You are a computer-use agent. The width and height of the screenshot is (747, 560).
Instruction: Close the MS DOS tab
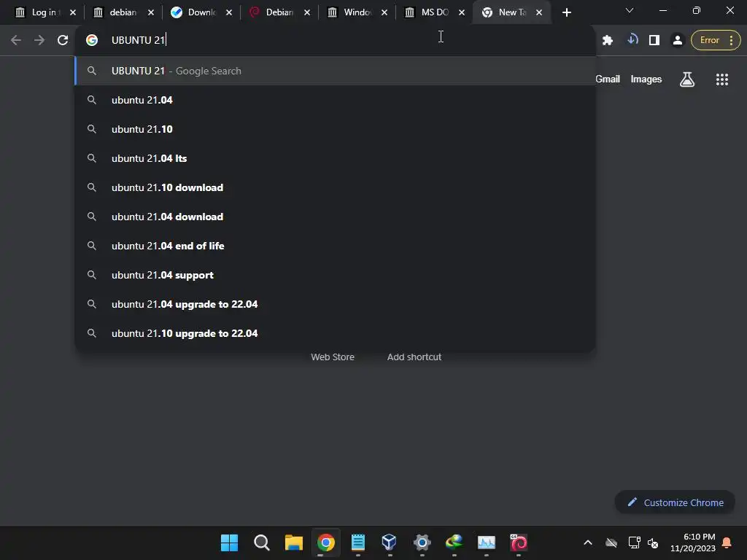click(462, 12)
